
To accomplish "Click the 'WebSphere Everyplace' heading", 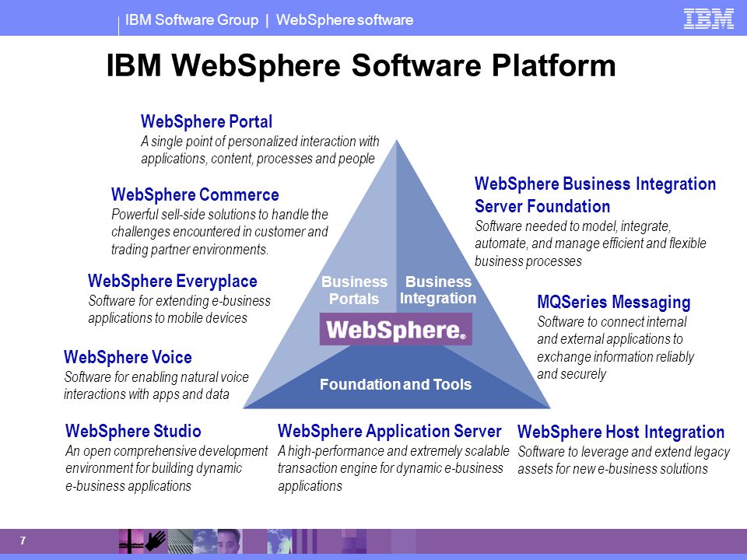I will click(173, 282).
